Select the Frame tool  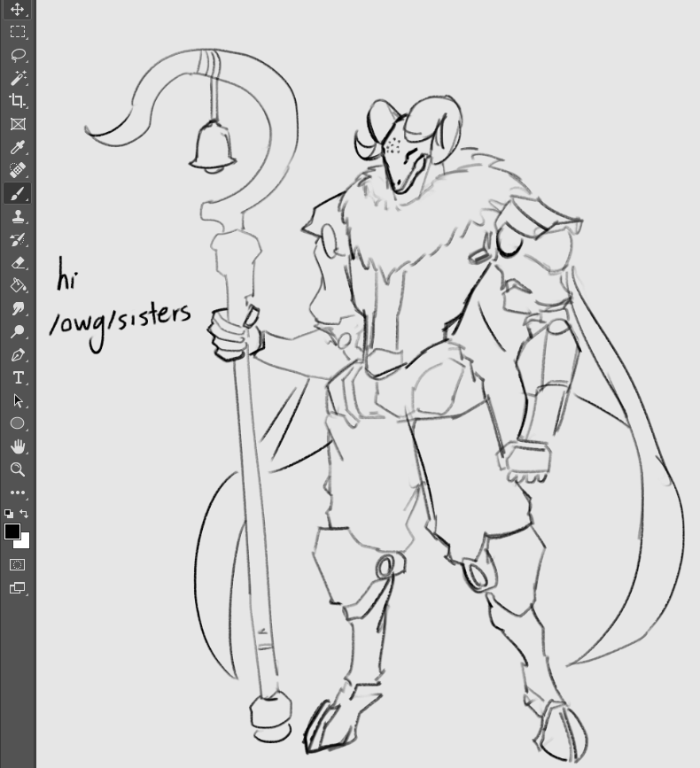point(18,124)
